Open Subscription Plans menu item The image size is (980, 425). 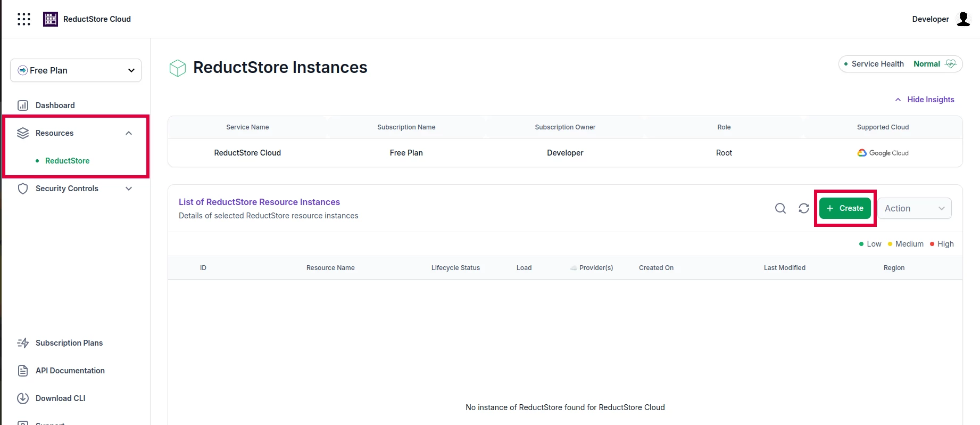(x=69, y=343)
